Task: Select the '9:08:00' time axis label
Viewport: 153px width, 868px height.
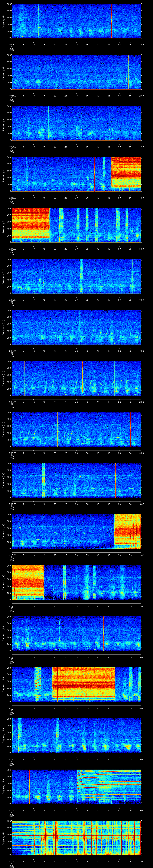Action: pos(12,453)
